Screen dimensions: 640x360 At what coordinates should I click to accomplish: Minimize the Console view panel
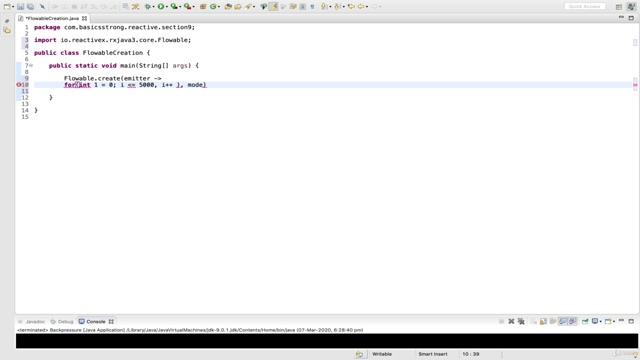pyautogui.click(x=621, y=321)
